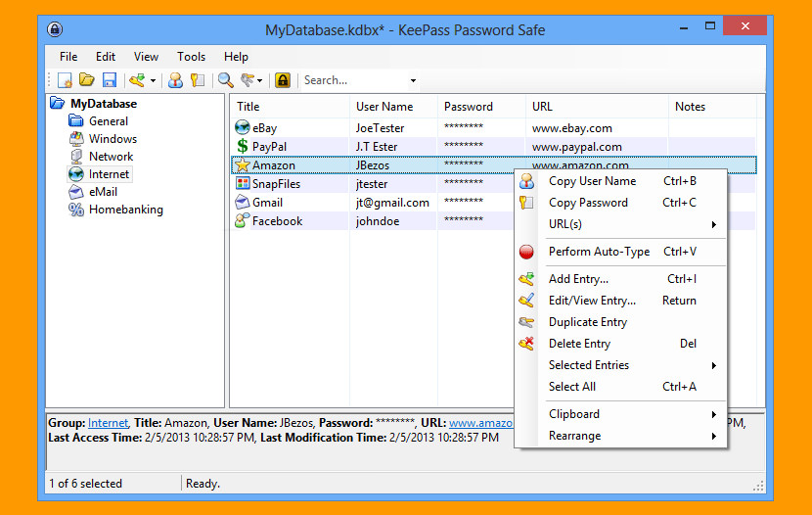Click the '1 of 6 selected' status text
The width and height of the screenshot is (812, 515).
(85, 484)
